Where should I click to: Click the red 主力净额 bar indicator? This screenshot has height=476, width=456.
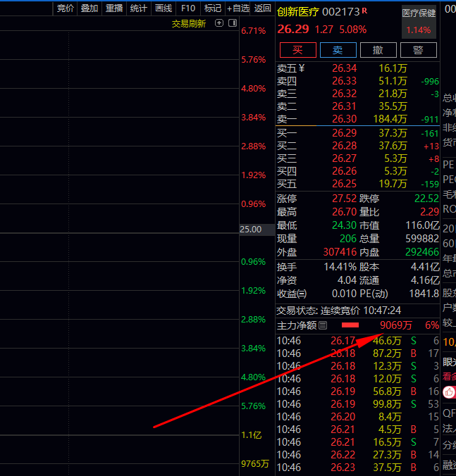point(350,325)
